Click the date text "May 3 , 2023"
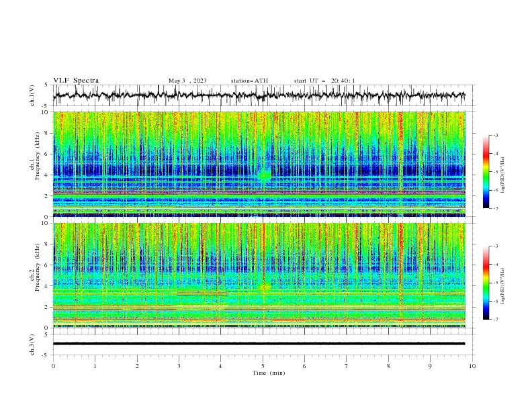Viewport: 532px width, 411px height. (x=187, y=81)
